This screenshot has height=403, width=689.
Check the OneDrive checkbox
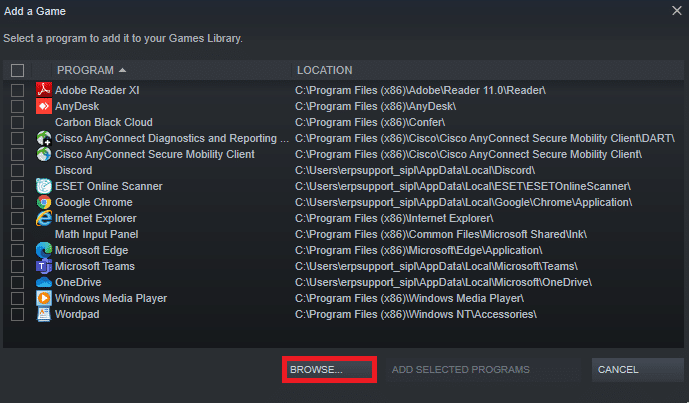pyautogui.click(x=18, y=282)
